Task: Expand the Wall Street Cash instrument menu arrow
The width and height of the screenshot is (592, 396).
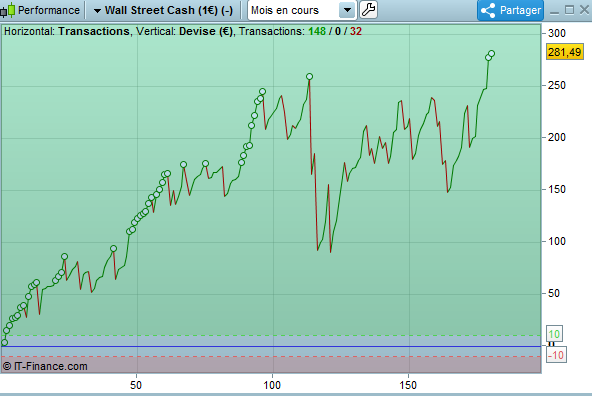Action: coord(97,11)
